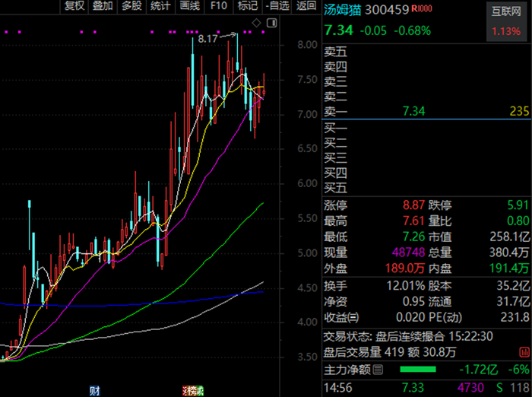This screenshot has width=532, height=397.
Task: Activate the 画线 drawing tool
Action: tap(189, 6)
